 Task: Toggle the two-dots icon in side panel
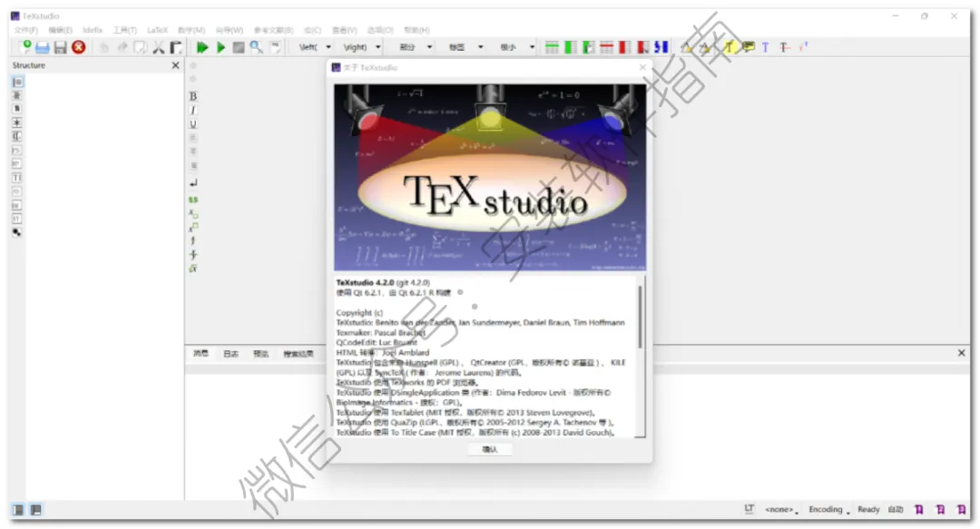click(x=17, y=232)
